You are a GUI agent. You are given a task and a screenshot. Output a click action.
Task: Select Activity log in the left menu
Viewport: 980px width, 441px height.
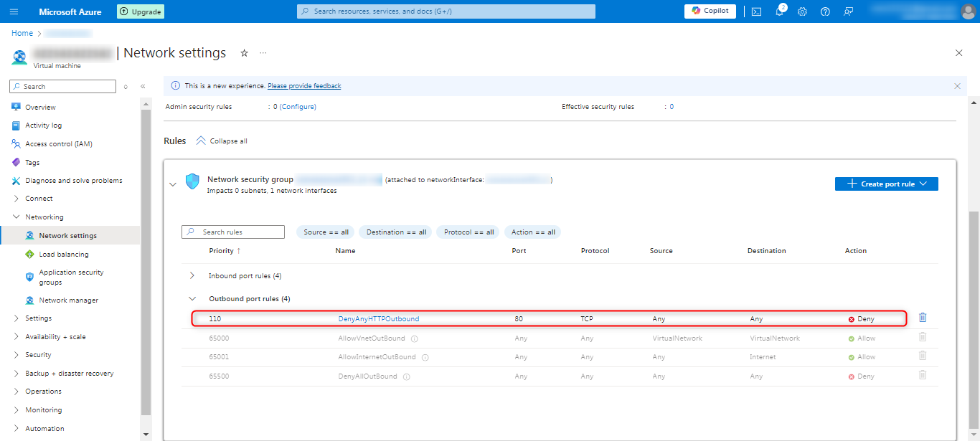click(43, 125)
